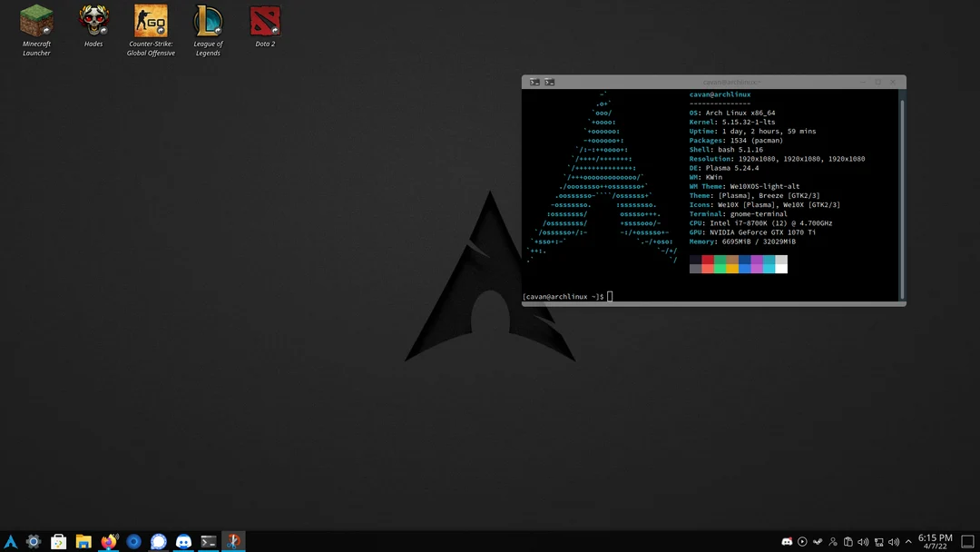Screen dimensions: 980x552
Task: Click the Discord tray icon with notification
Action: [x=788, y=542]
